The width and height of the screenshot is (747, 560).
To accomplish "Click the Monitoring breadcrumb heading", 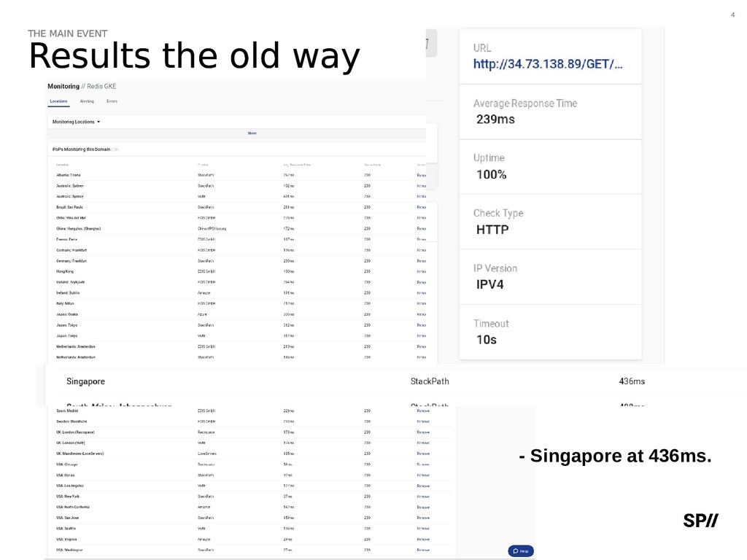I will 63,86.
